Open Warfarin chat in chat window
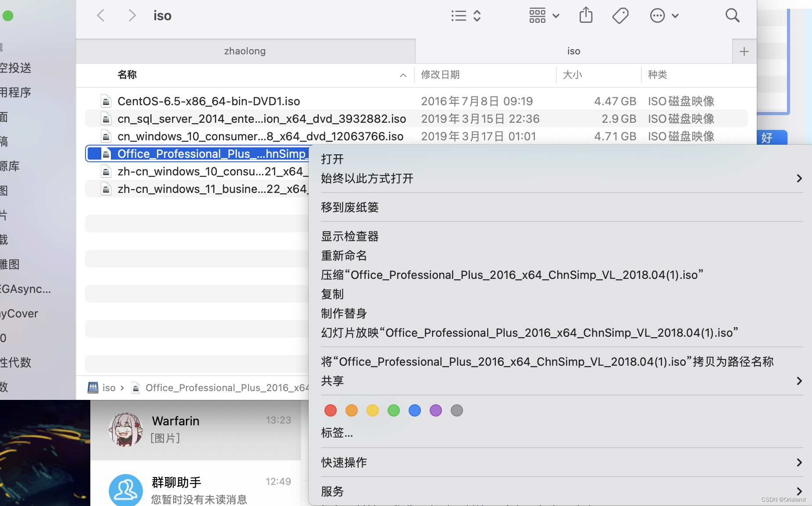 click(x=196, y=430)
